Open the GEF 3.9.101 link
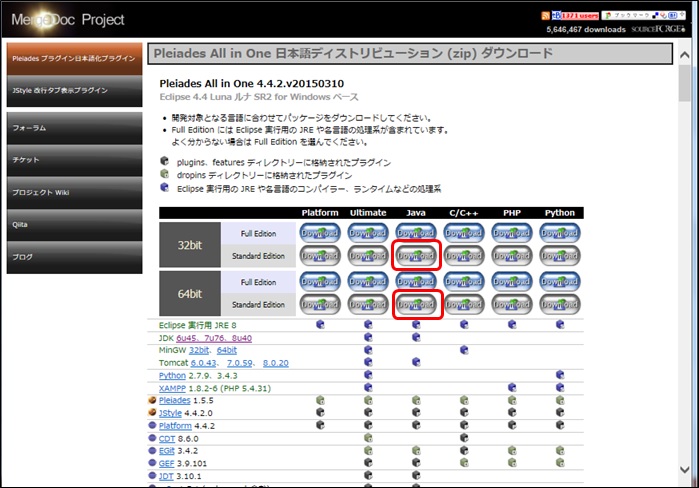The image size is (699, 488). 166,463
